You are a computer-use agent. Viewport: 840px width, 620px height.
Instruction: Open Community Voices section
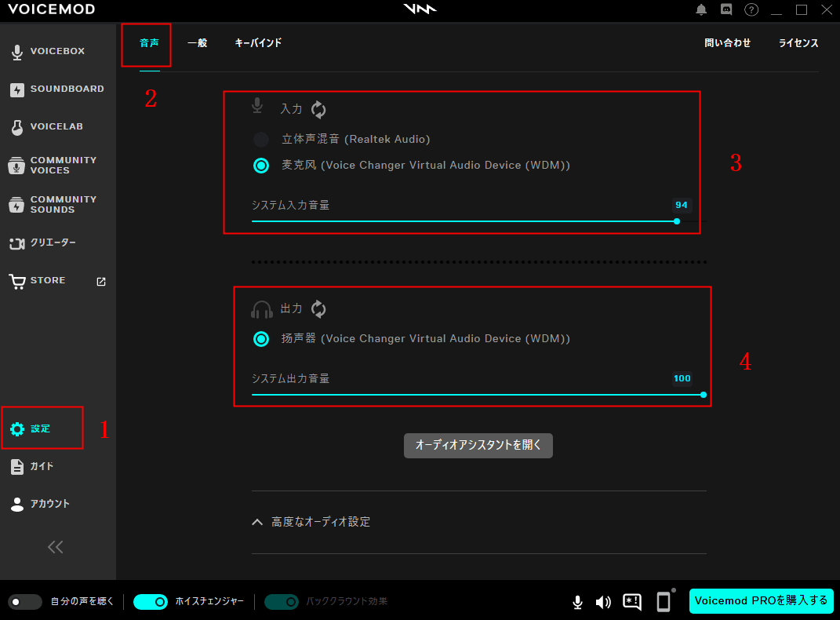point(53,165)
